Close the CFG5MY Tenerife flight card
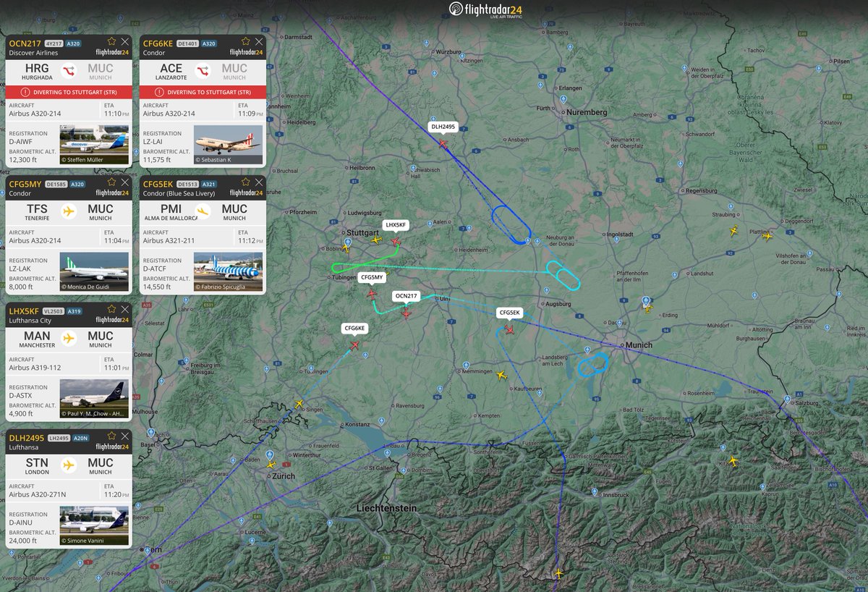Image resolution: width=868 pixels, height=592 pixels. (x=125, y=182)
